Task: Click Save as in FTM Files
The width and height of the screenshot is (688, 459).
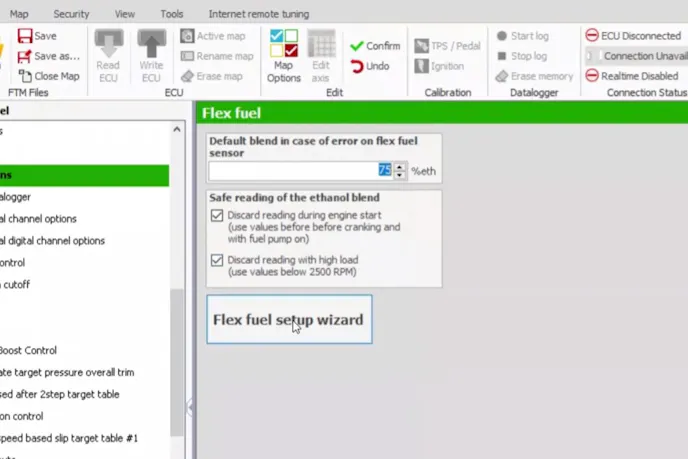Action: pos(25,56)
